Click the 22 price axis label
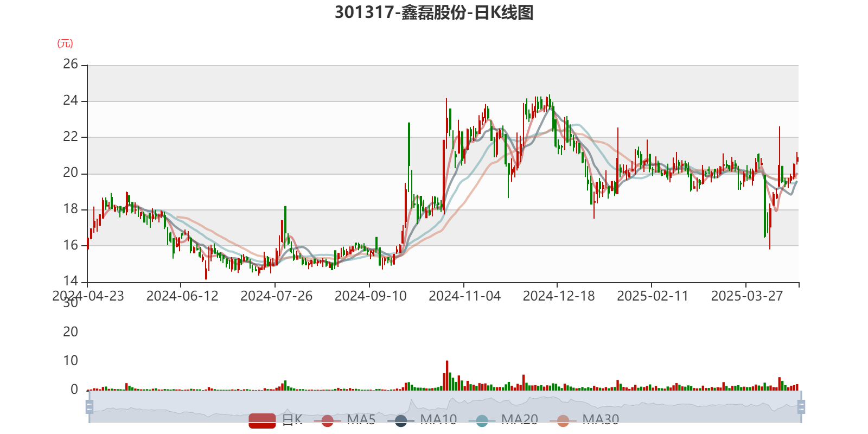The height and width of the screenshot is (434, 868). (x=71, y=137)
